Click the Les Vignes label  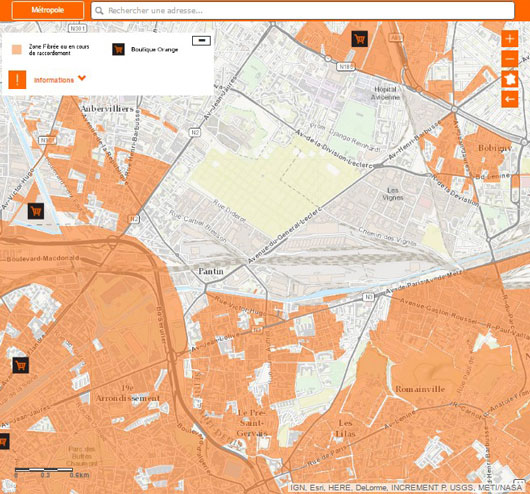click(x=393, y=193)
